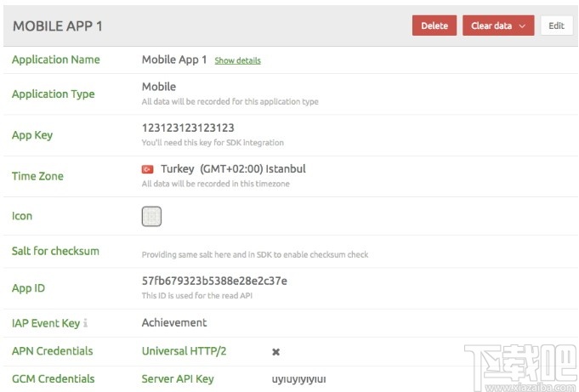Select the App ID value text
The image size is (579, 392).
pos(214,281)
